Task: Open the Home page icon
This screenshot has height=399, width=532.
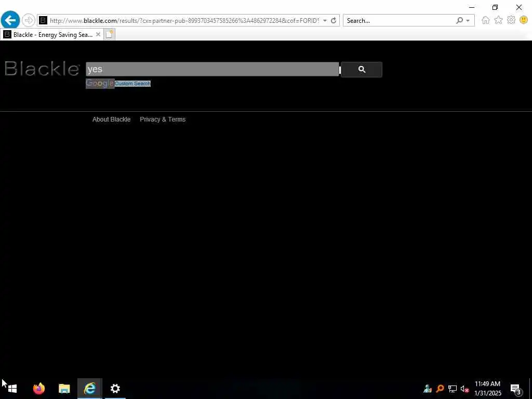Action: (x=486, y=20)
